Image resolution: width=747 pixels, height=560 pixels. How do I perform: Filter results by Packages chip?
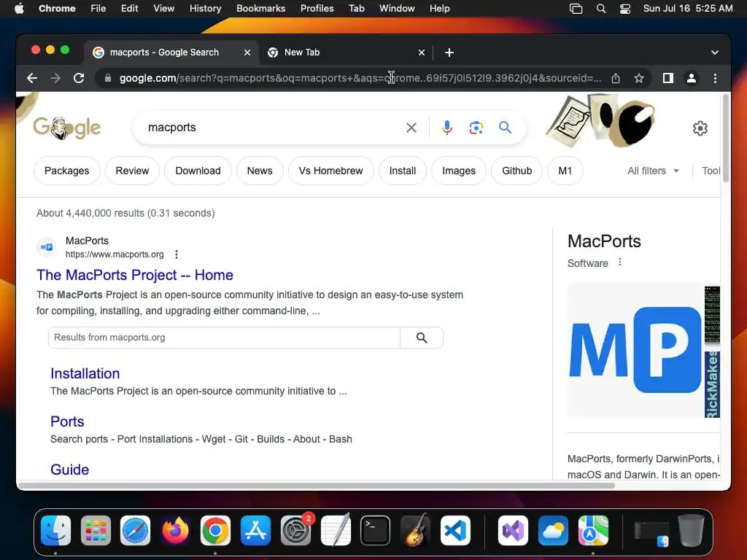click(66, 171)
